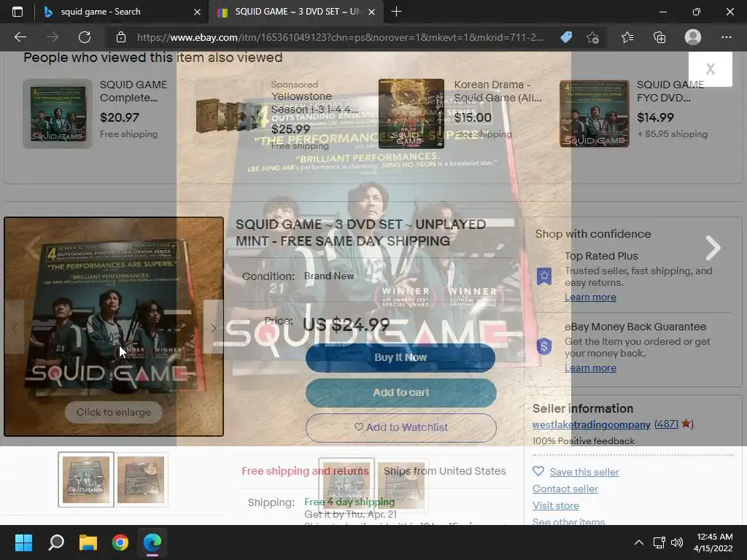This screenshot has height=560, width=747.
Task: Show next enlarged image with right chevron
Action: click(x=713, y=248)
